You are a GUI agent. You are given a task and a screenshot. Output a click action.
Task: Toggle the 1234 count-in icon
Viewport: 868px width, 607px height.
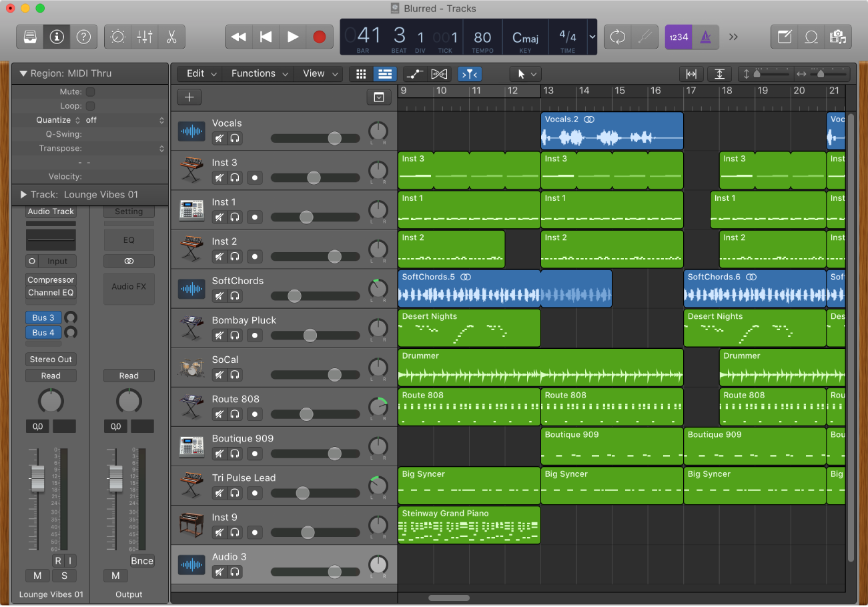coord(678,37)
